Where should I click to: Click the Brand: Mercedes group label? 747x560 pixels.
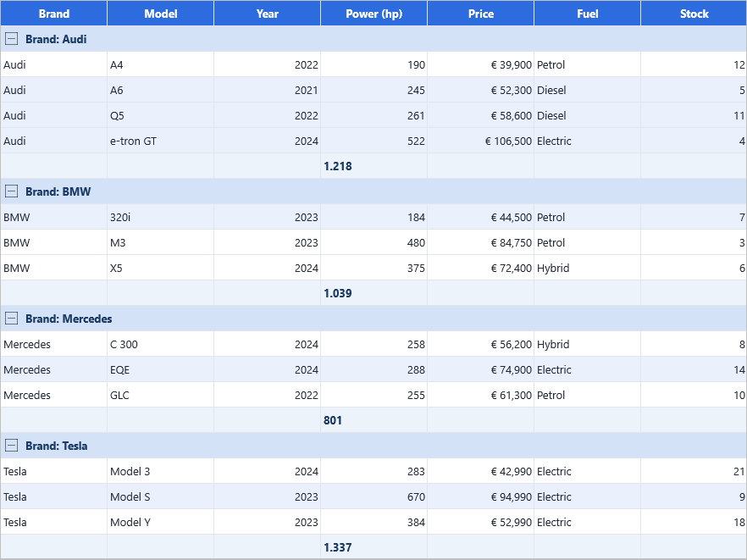click(69, 319)
